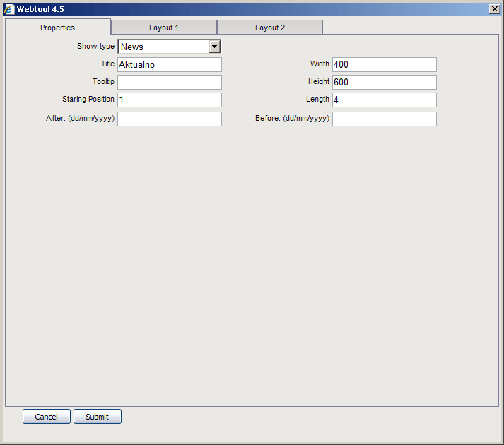Click the Show type label
This screenshot has width=504, height=445.
coord(95,46)
